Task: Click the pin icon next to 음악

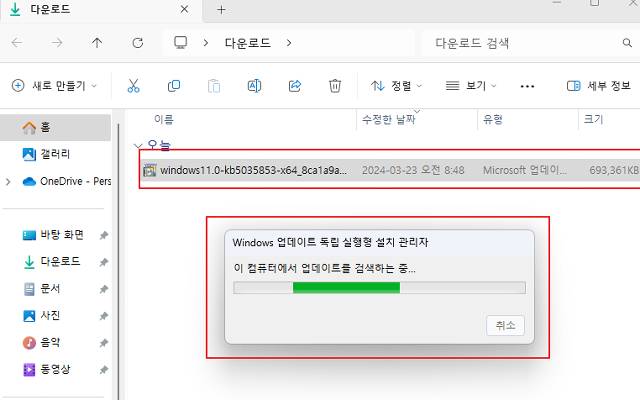Action: click(104, 343)
